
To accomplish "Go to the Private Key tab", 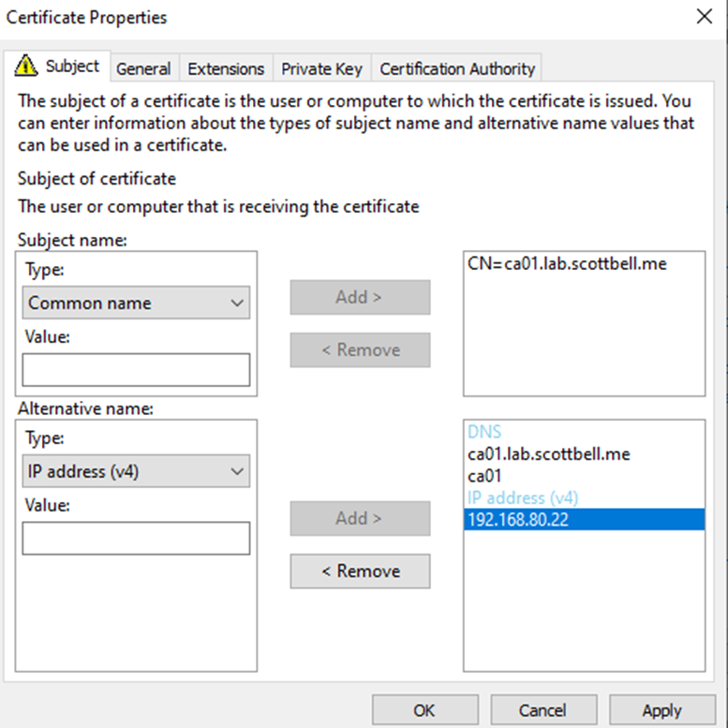I will pos(322,68).
